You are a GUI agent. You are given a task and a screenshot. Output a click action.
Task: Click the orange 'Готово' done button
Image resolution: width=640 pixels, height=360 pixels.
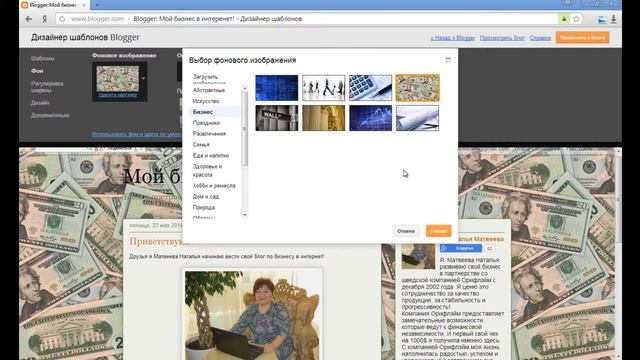coord(438,231)
